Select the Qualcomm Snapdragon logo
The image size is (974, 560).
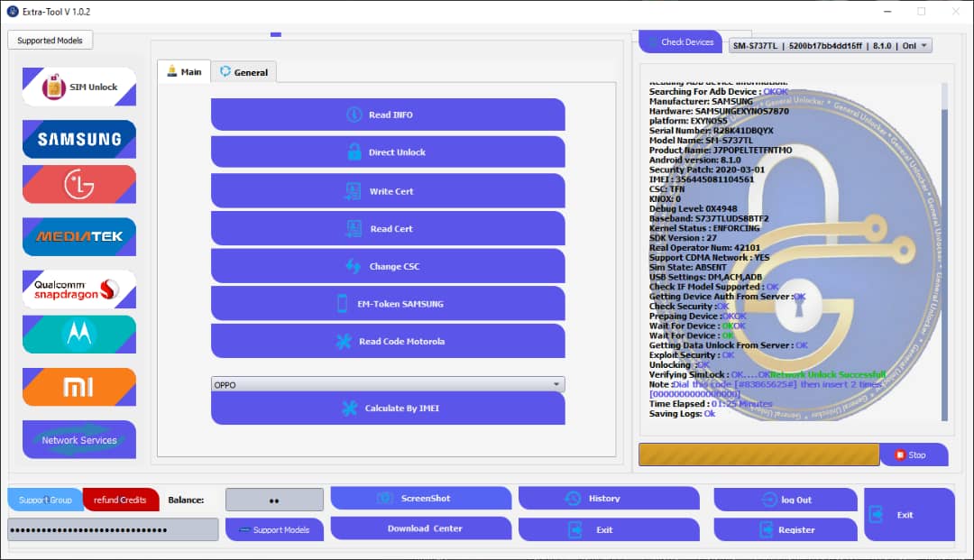(79, 289)
